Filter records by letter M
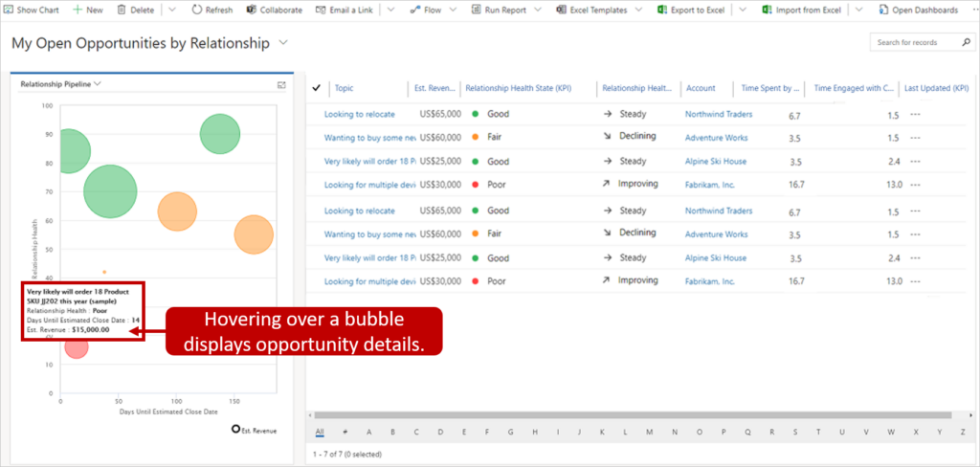 650,432
